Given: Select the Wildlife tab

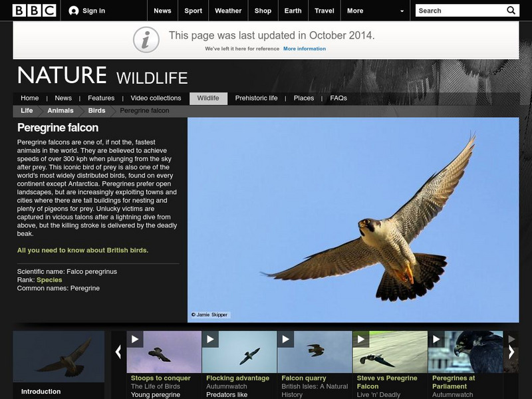Looking at the screenshot, I should click(x=208, y=98).
